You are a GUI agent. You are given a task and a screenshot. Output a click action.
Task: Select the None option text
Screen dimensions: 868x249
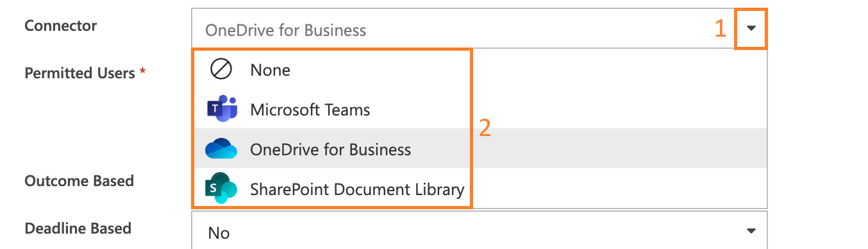point(271,70)
